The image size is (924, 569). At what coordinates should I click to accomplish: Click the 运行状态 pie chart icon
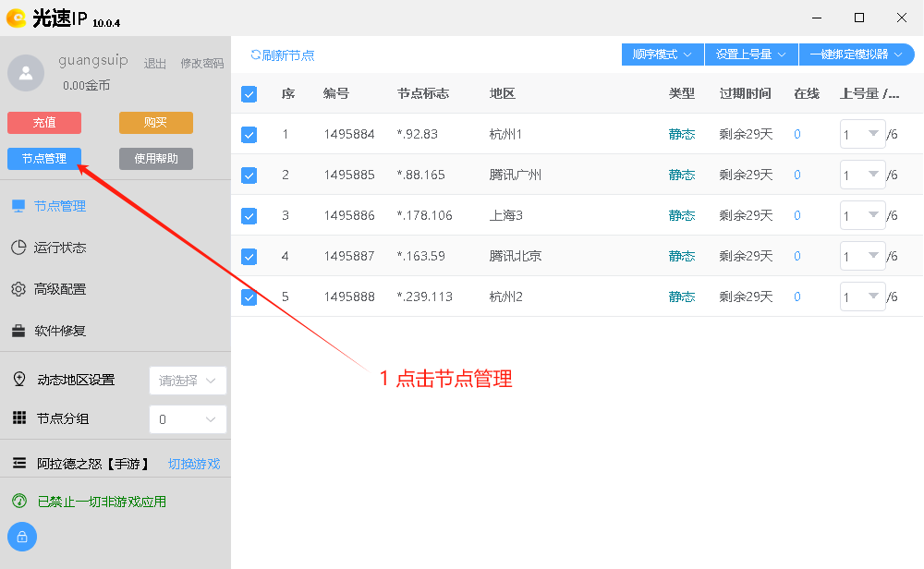(x=18, y=248)
